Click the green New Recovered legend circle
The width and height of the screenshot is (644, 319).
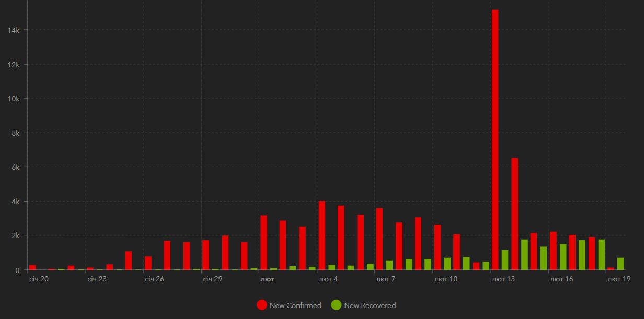(336, 305)
